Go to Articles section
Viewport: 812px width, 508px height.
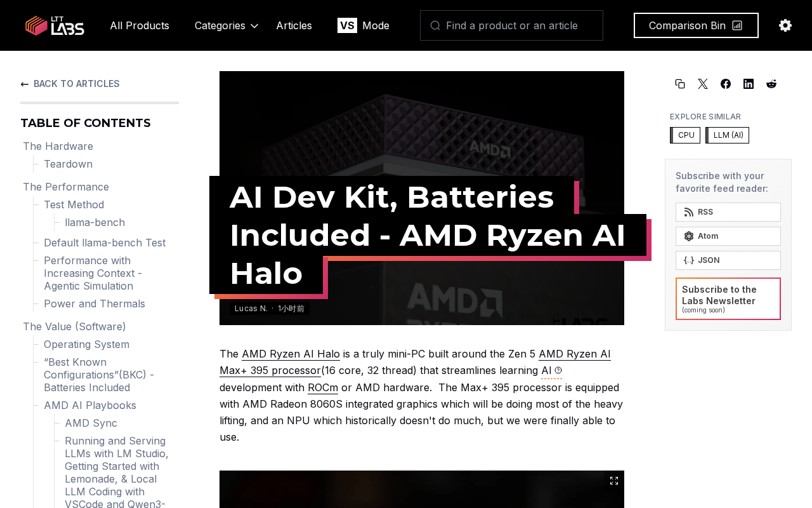point(294,25)
